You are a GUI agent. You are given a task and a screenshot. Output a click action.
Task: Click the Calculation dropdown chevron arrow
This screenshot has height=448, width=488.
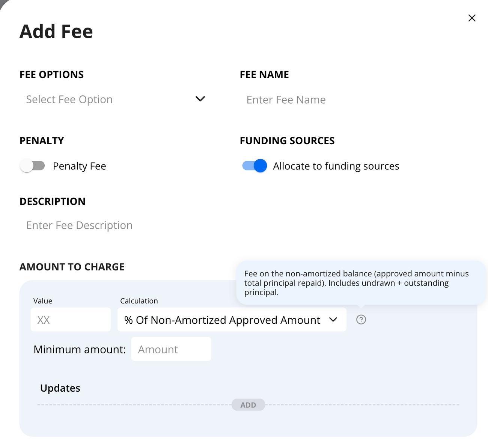[333, 320]
